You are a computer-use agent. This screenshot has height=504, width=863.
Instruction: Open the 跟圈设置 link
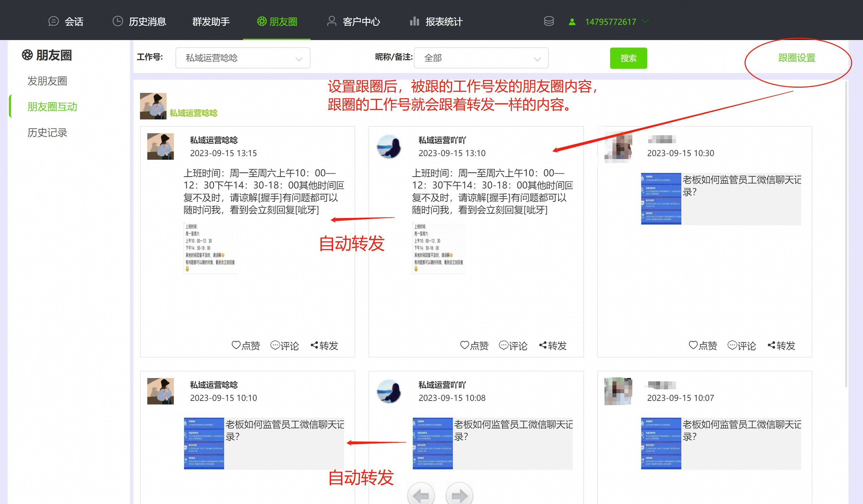796,57
